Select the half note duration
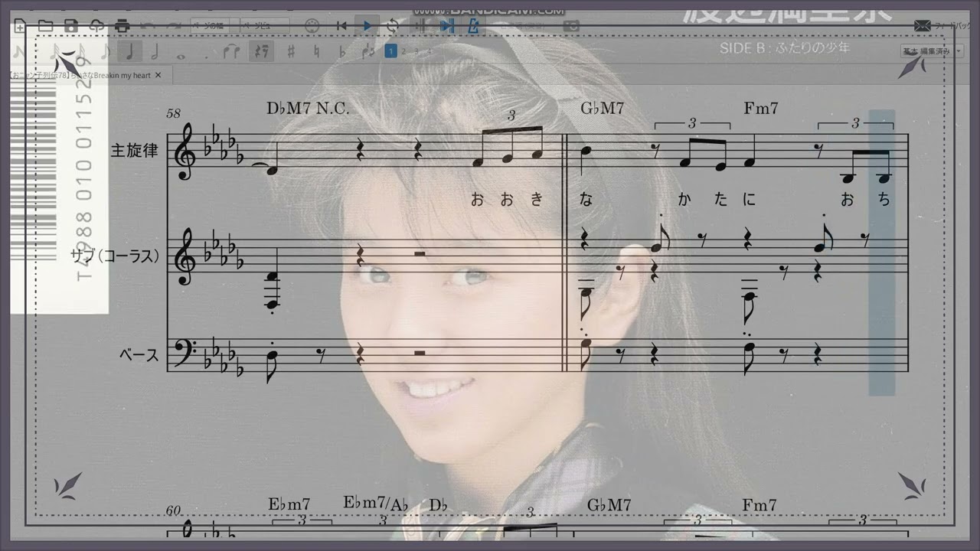980x551 pixels. point(154,52)
